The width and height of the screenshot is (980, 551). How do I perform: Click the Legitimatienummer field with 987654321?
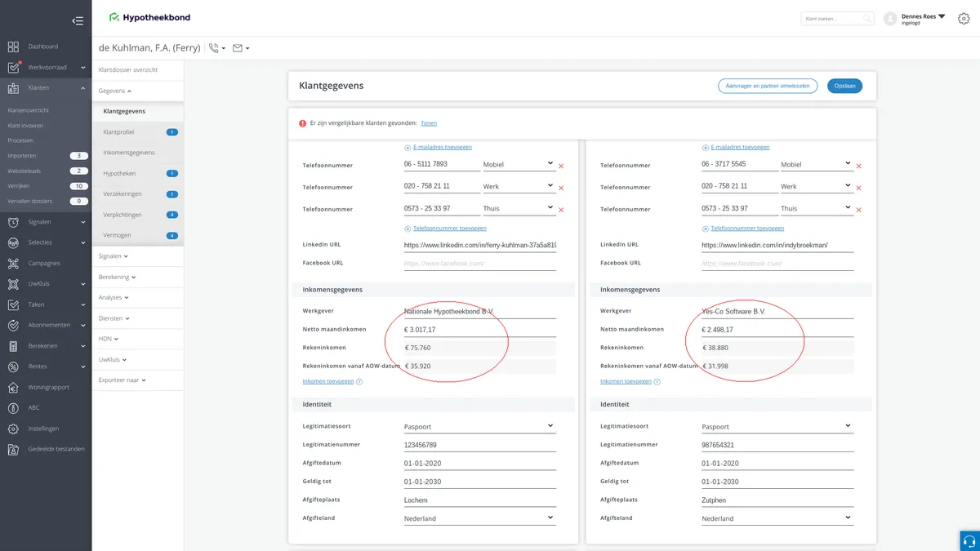tap(777, 445)
